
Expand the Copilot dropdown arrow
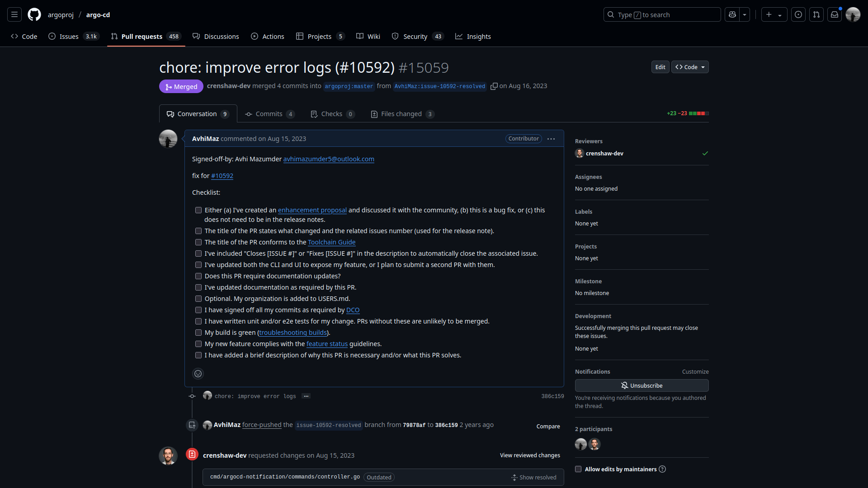click(x=745, y=14)
